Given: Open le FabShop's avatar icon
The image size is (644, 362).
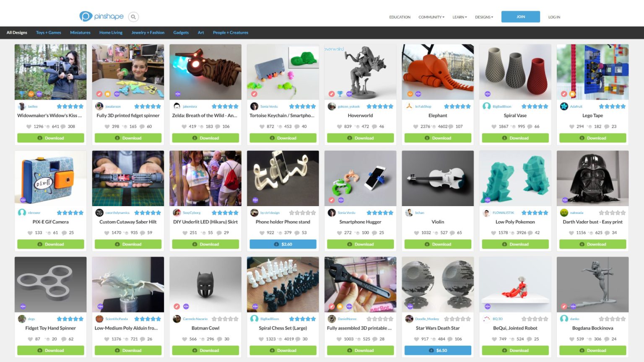Looking at the screenshot, I should pyautogui.click(x=409, y=106).
